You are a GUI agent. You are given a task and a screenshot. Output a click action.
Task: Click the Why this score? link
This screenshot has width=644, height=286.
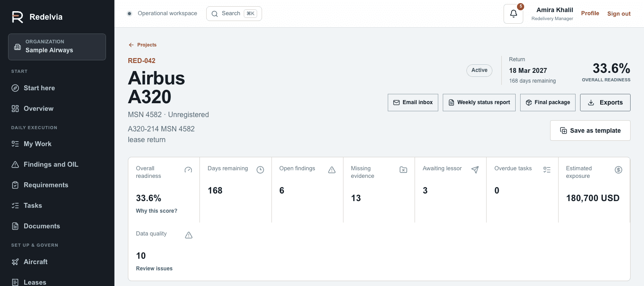157,211
